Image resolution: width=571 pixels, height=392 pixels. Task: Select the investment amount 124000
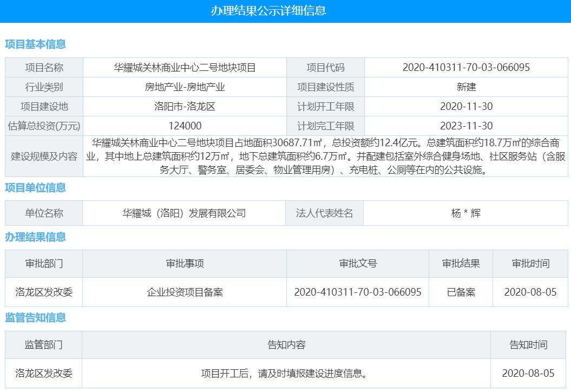coord(185,126)
